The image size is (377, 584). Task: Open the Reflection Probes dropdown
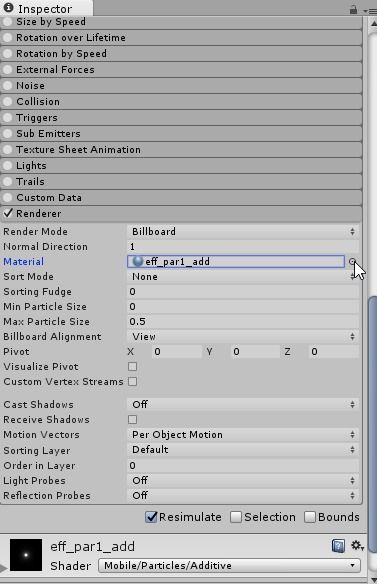point(243,496)
